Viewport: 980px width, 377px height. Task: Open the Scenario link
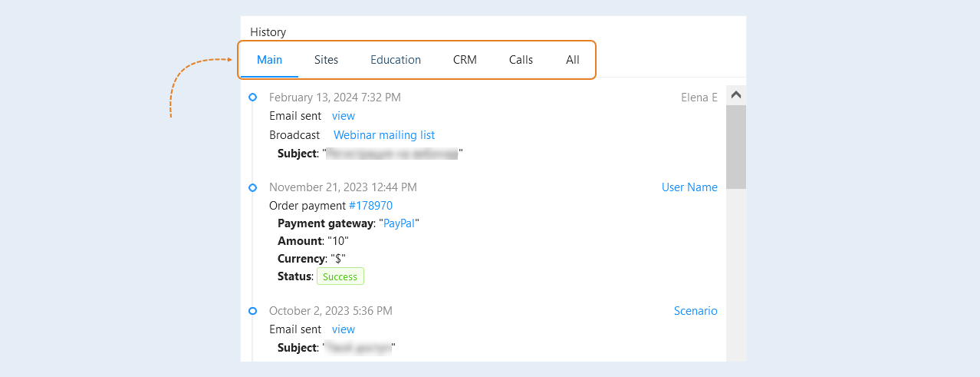tap(696, 311)
